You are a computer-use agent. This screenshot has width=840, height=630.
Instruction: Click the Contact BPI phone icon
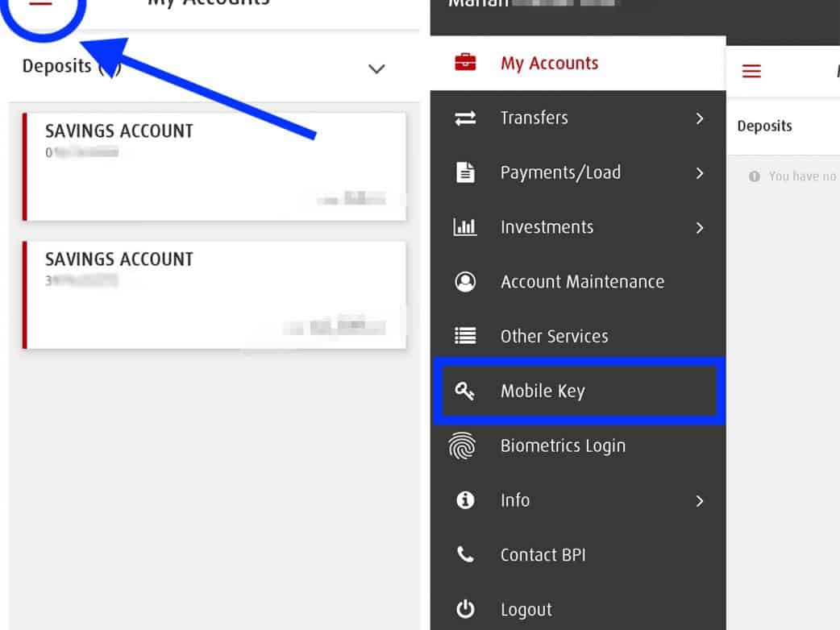(465, 555)
